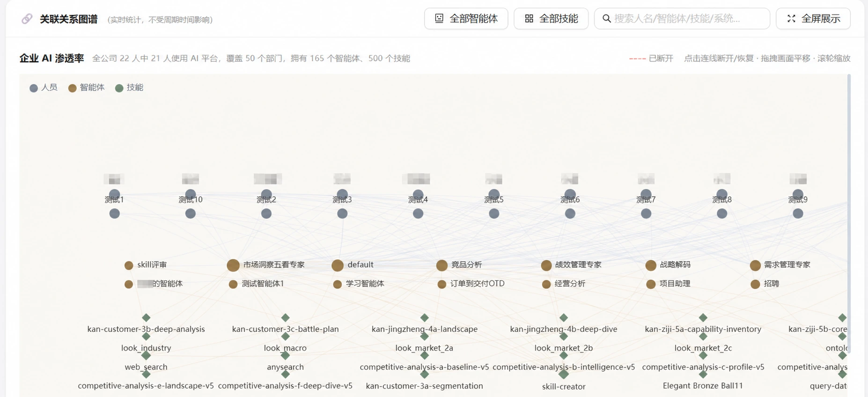Image resolution: width=868 pixels, height=397 pixels.
Task: Toggle the 智能体 legend item
Action: [87, 88]
